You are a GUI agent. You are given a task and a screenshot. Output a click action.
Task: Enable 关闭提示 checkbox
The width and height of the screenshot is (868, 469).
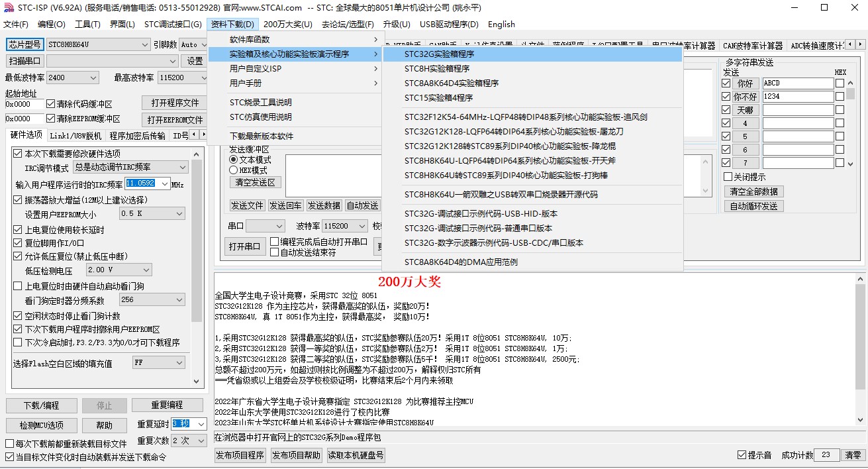point(728,177)
